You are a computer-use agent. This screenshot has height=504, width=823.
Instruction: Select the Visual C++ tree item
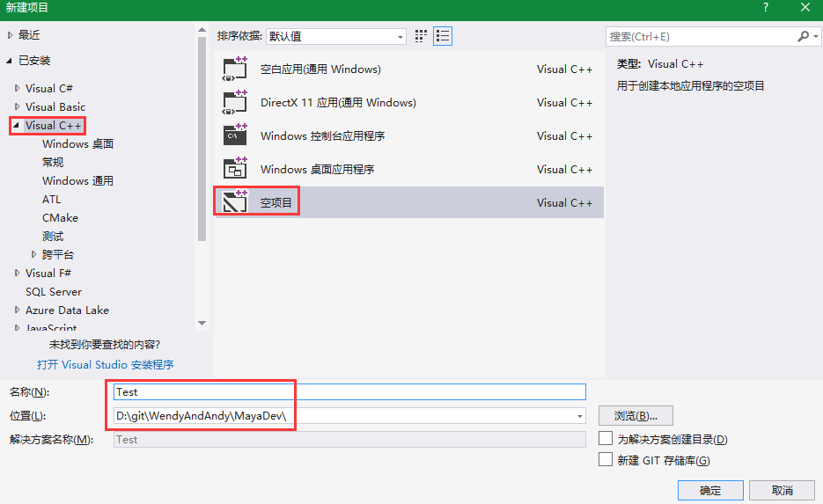[53, 126]
